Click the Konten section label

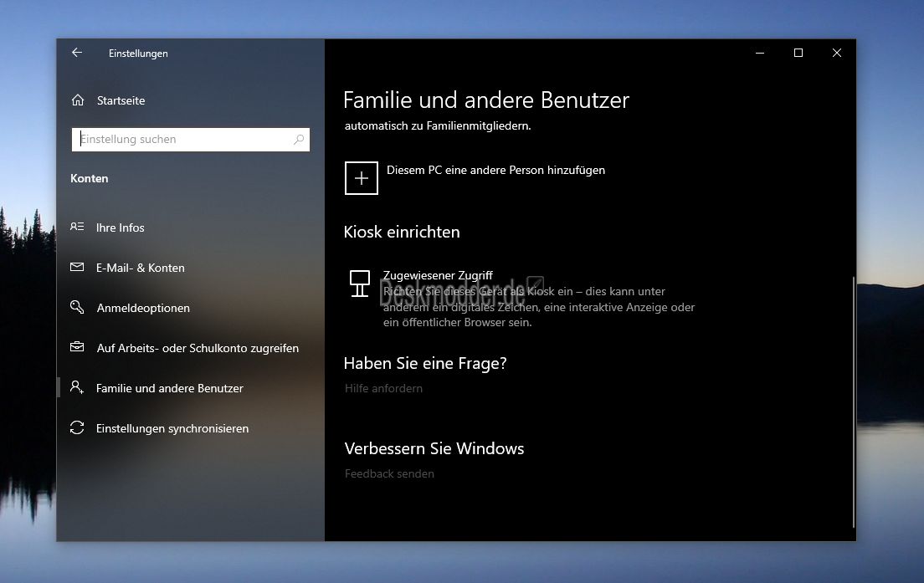point(90,178)
